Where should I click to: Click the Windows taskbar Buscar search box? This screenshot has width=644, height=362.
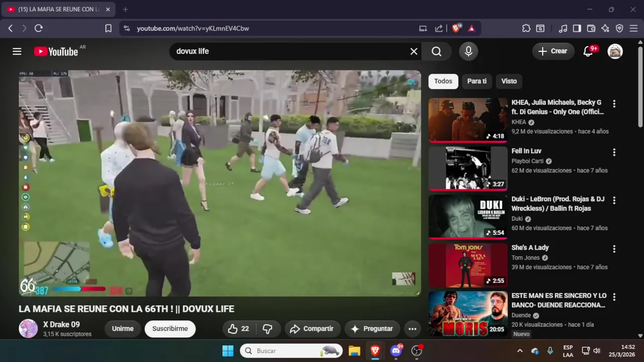[291, 351]
